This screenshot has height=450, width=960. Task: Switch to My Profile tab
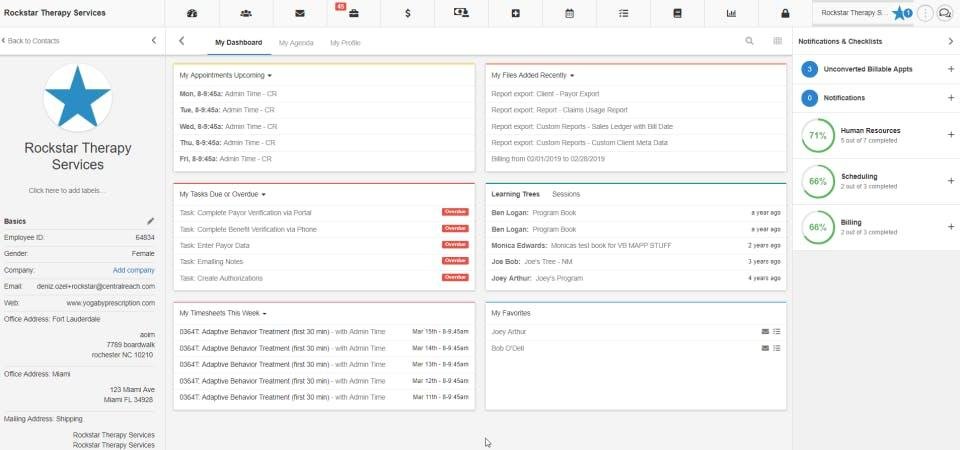[345, 43]
